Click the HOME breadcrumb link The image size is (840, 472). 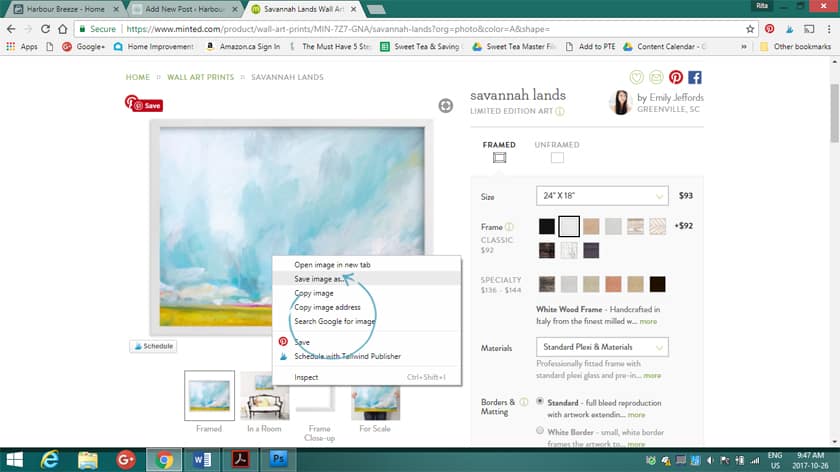click(138, 77)
